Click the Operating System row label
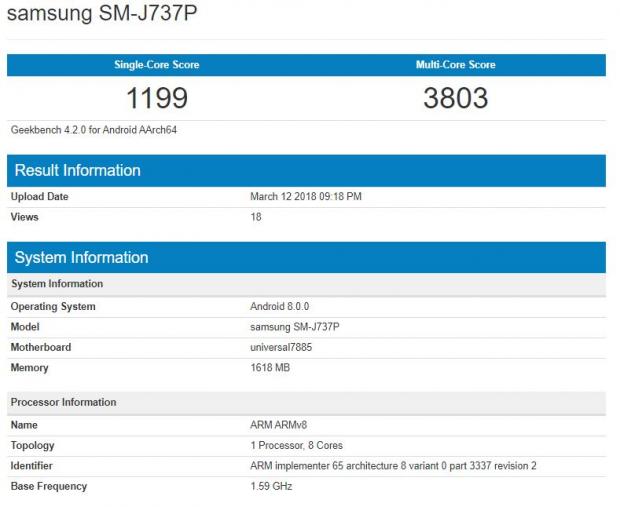620x507 pixels. (53, 307)
